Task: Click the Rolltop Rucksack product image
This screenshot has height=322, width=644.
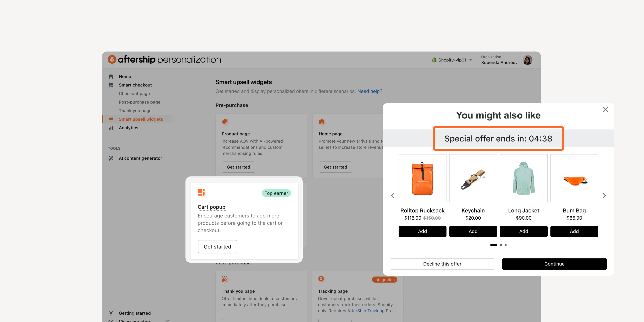Action: (x=422, y=178)
